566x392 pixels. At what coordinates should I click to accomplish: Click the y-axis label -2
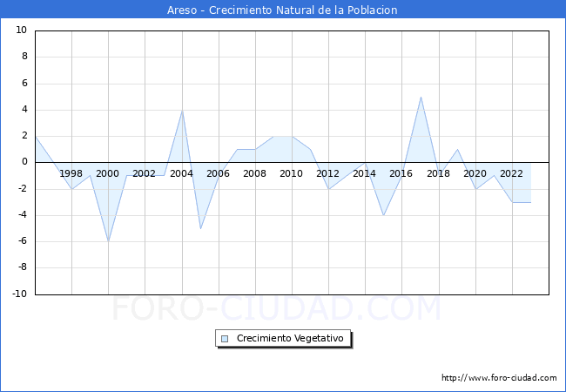23,188
